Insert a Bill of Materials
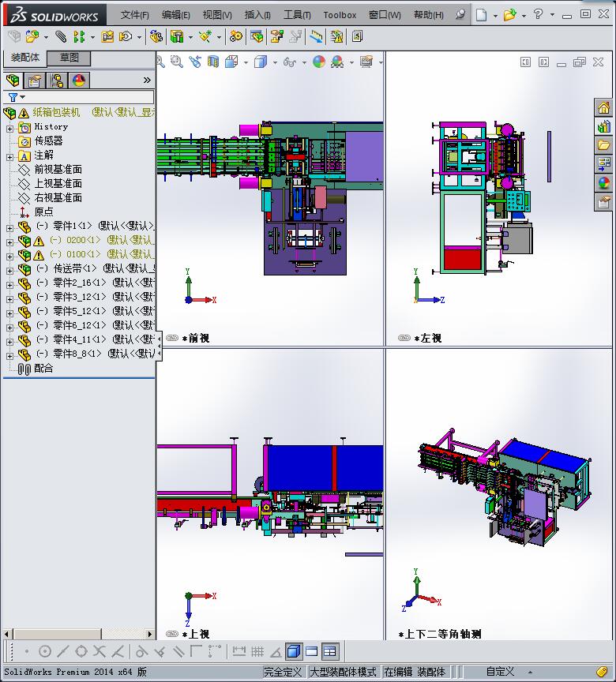 [257, 36]
